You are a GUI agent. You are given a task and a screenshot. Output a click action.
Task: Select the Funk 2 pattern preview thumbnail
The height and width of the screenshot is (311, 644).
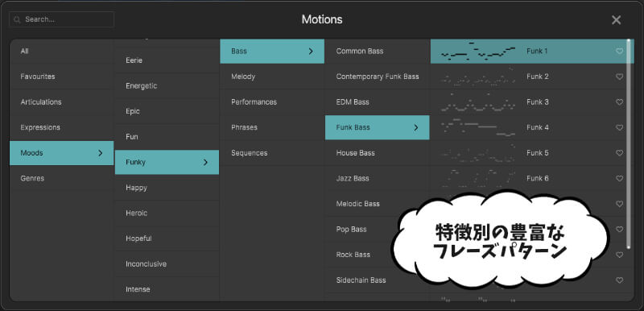tap(477, 77)
